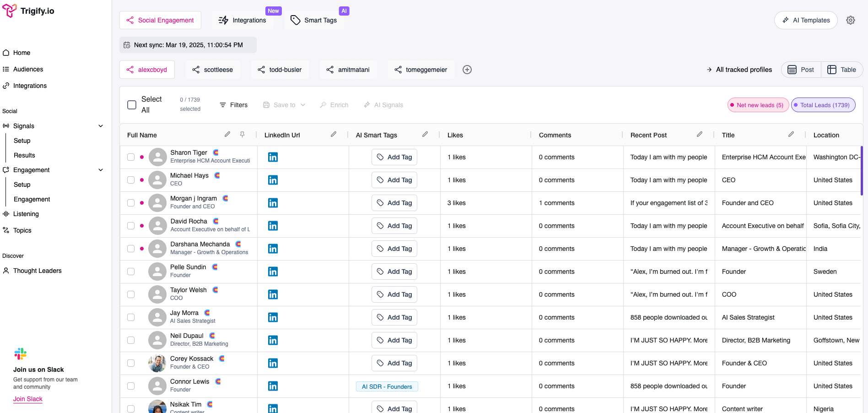Viewport: 868px width, 413px height.
Task: Open Michael Hays' LinkedIn icon
Action: (273, 180)
